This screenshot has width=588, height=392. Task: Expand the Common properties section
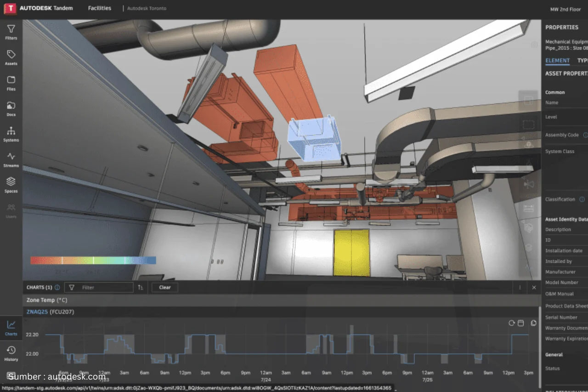[x=555, y=92]
